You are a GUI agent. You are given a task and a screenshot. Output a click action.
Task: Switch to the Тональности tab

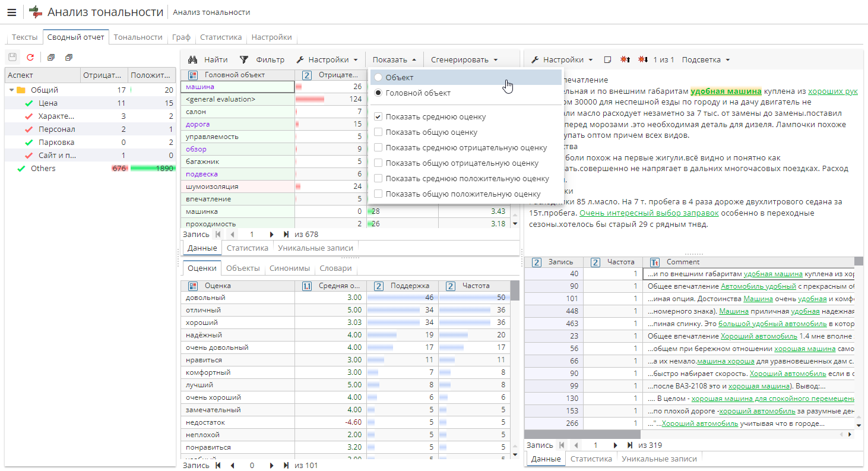[x=138, y=37]
